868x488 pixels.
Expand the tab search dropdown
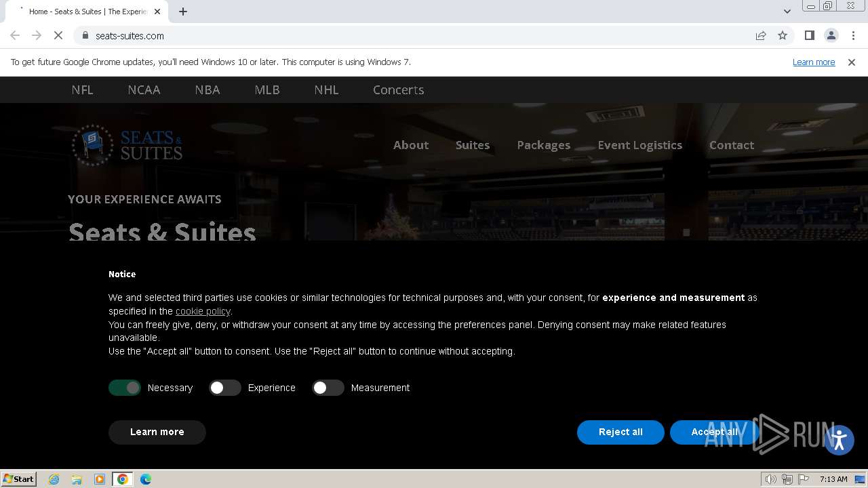point(787,12)
